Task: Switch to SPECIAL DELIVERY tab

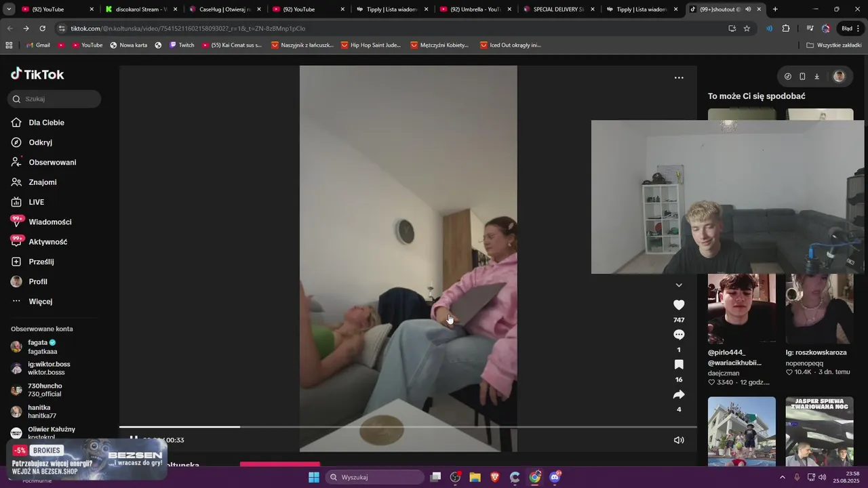Action: click(x=558, y=9)
